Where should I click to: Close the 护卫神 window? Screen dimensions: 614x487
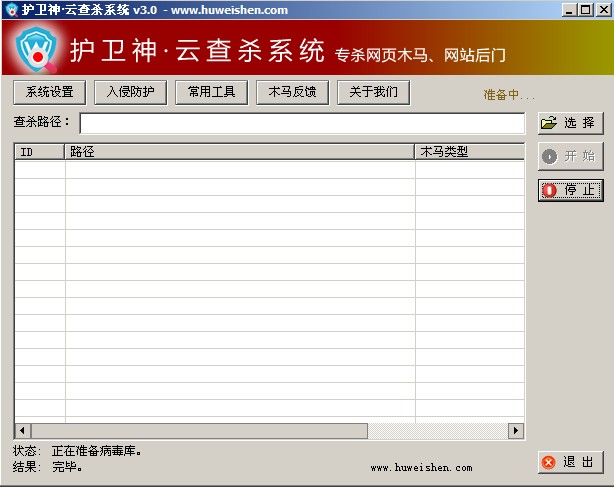click(604, 10)
